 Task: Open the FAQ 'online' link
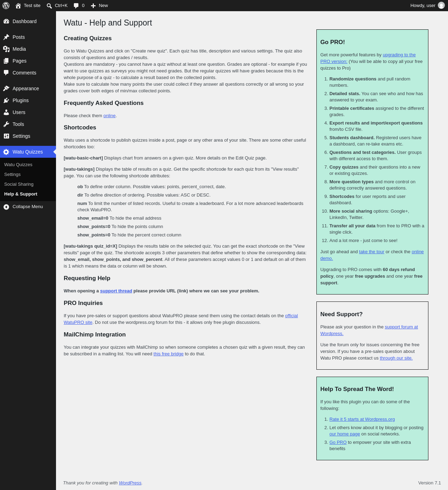[x=110, y=116]
